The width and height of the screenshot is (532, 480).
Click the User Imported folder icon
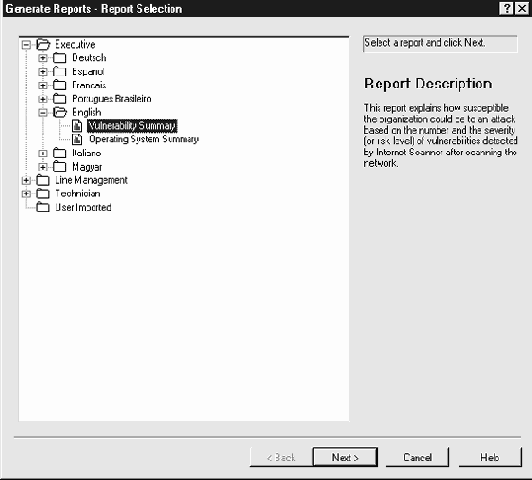point(43,207)
